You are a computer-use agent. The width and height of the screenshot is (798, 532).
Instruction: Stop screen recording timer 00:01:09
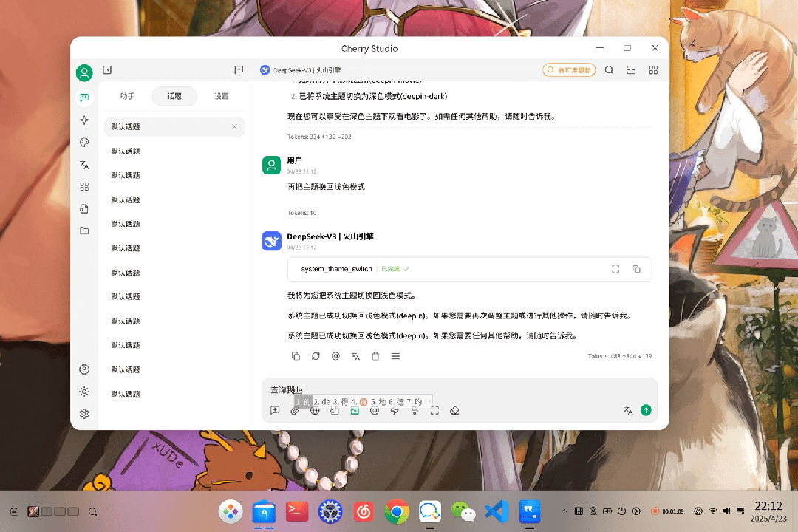668,511
